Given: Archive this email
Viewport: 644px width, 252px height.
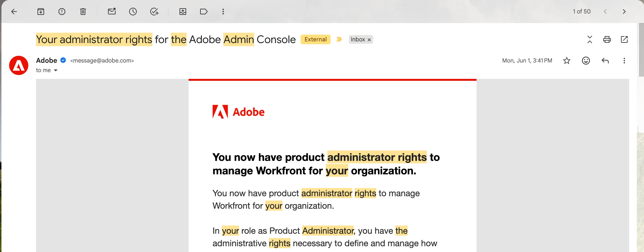Looking at the screenshot, I should (x=41, y=12).
